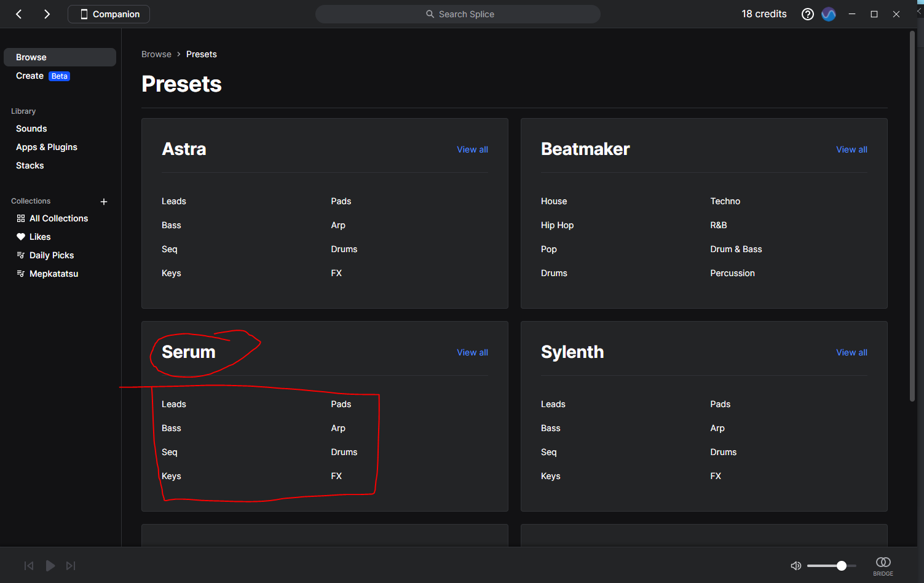Screen dimensions: 924x583
Task: Add a new collection with plus icon
Action: pyautogui.click(x=104, y=202)
